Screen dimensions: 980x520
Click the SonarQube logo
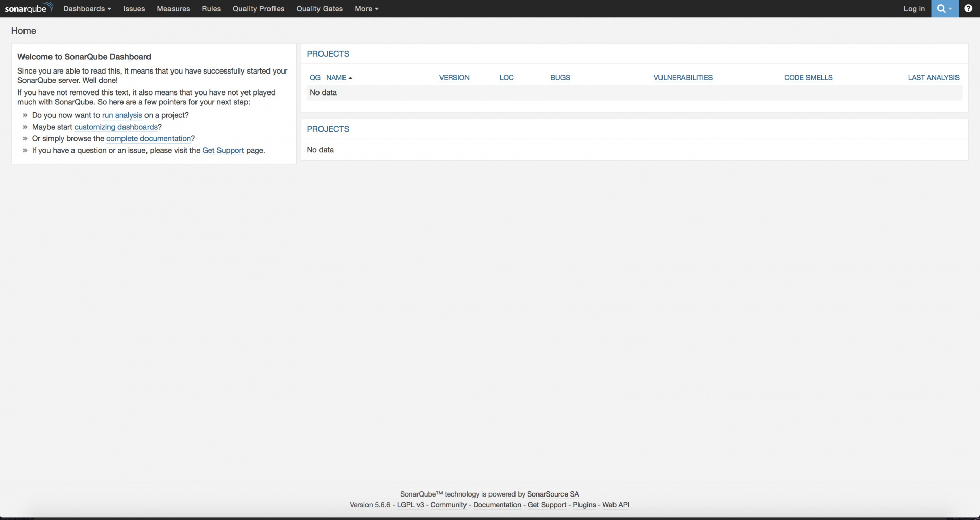click(29, 8)
